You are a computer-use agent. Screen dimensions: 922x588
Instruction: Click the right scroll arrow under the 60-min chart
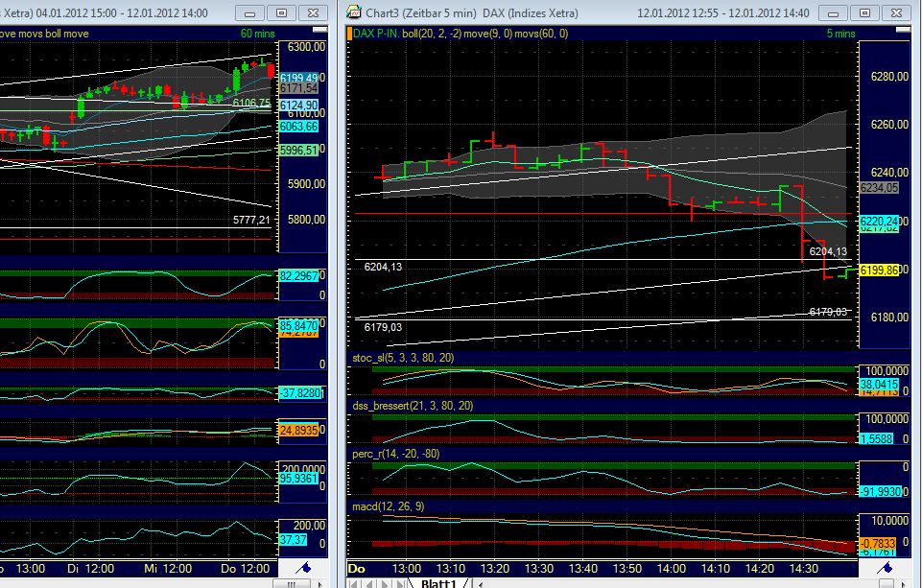pos(319,581)
